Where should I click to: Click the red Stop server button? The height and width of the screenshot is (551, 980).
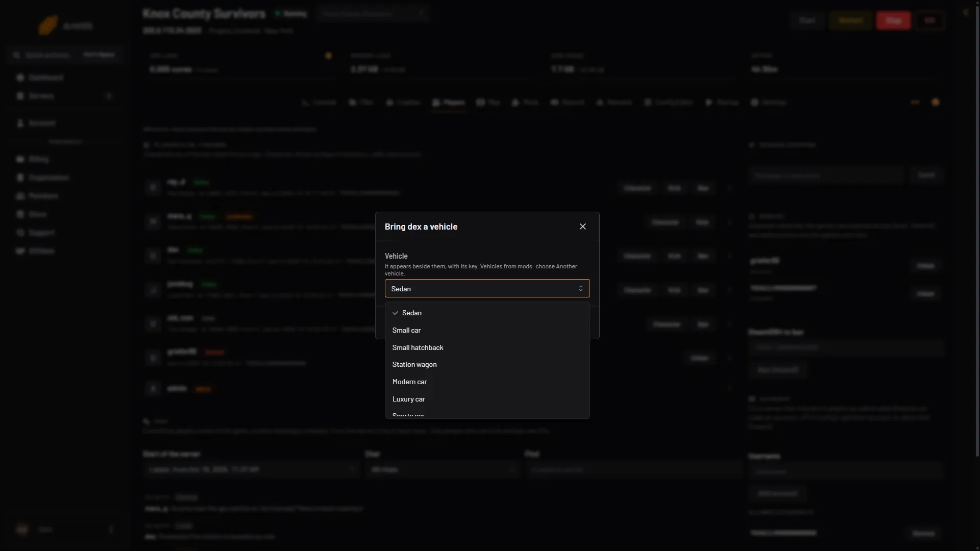[x=893, y=20]
